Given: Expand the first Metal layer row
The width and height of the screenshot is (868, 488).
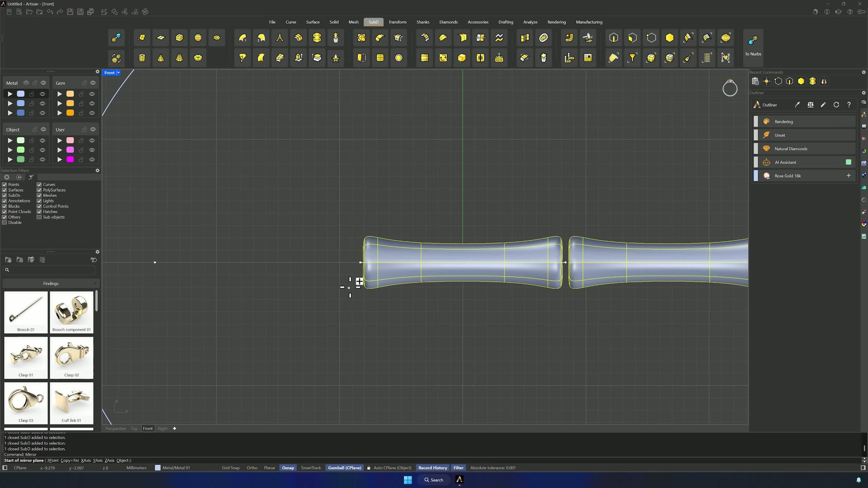Looking at the screenshot, I should (10, 94).
